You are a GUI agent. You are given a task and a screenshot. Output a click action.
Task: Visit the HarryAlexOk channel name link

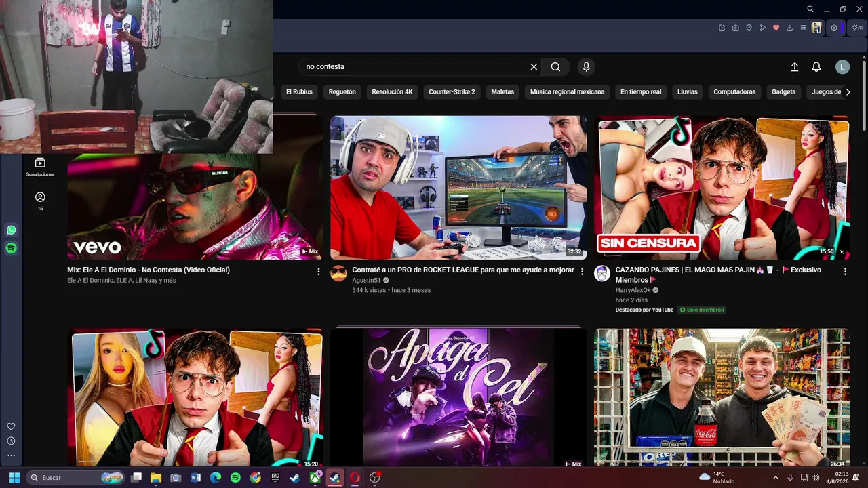633,290
